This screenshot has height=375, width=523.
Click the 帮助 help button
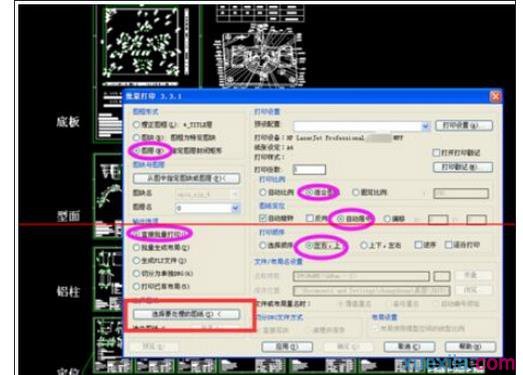470,347
